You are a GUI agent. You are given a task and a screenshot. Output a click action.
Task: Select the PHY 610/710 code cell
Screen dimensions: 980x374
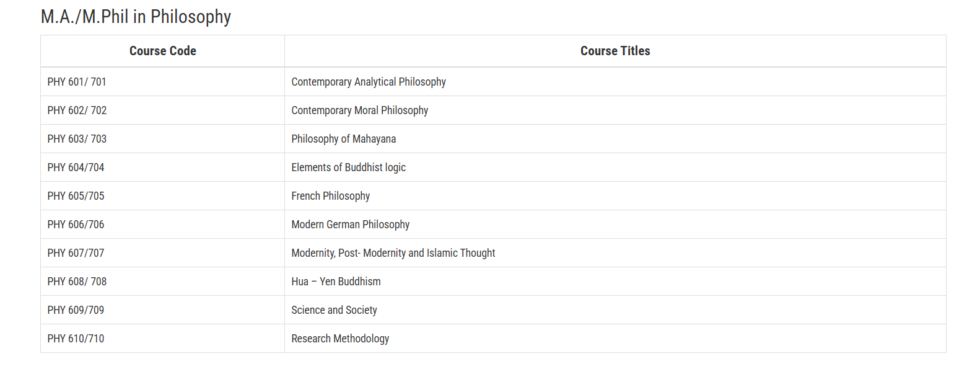tap(76, 339)
